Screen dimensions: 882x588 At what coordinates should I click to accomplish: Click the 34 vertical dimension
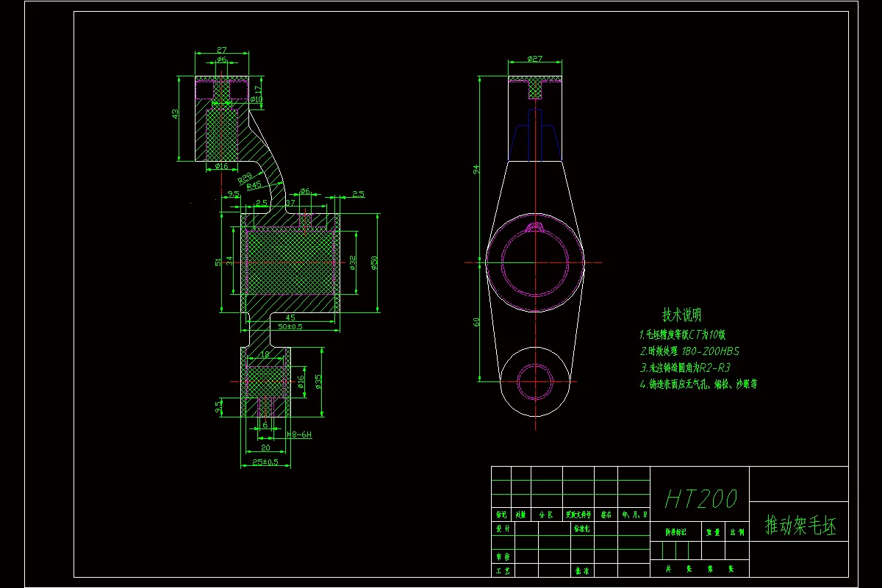pos(229,260)
